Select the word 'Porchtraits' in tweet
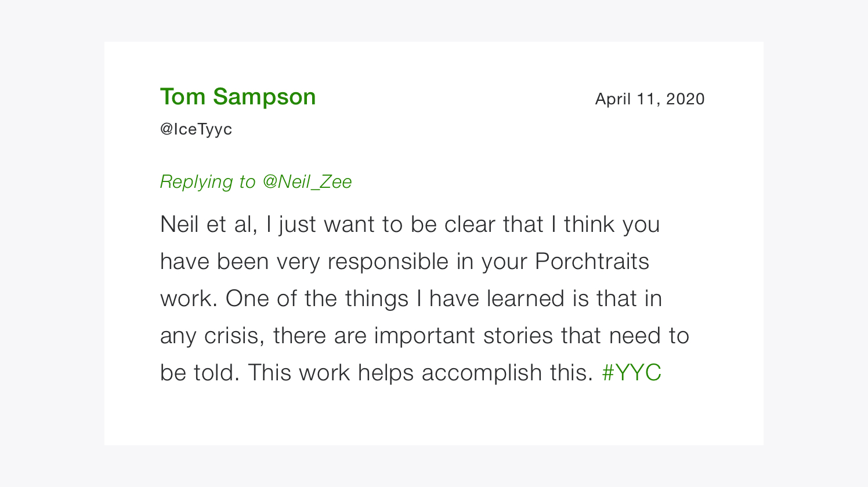 592,261
